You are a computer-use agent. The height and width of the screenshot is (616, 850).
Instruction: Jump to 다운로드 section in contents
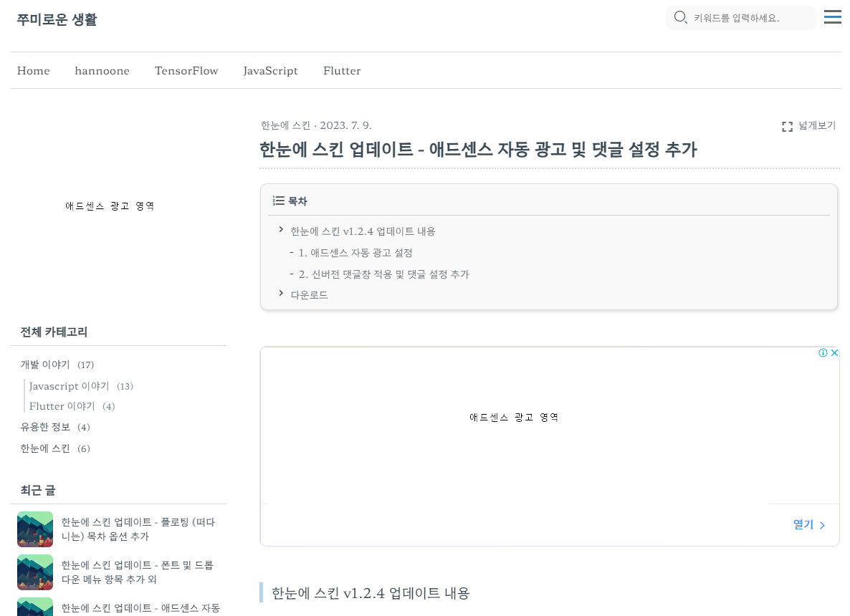[309, 295]
